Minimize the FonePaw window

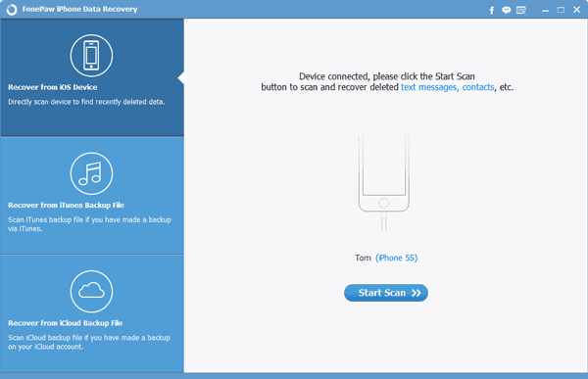pyautogui.click(x=545, y=10)
